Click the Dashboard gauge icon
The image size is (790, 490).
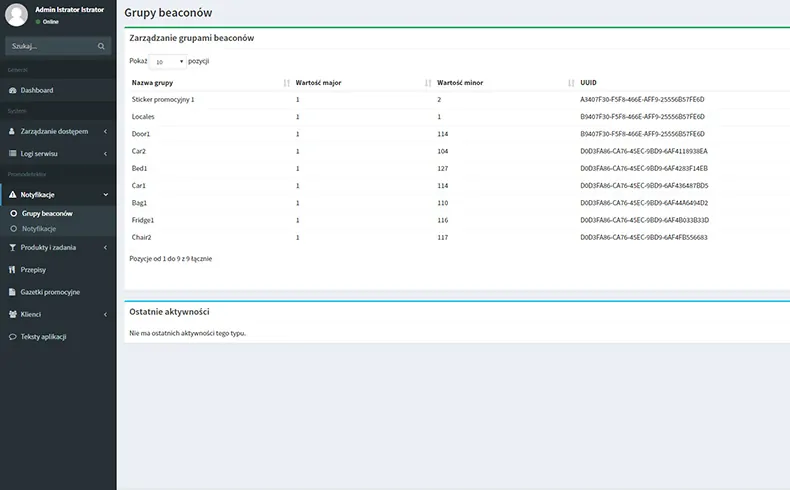tap(12, 91)
